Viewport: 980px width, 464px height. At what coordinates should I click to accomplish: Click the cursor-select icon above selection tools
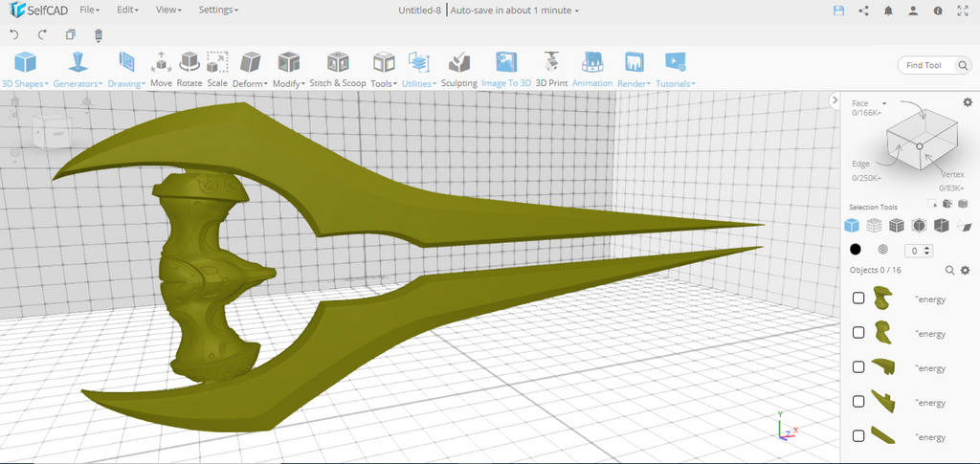coord(932,204)
